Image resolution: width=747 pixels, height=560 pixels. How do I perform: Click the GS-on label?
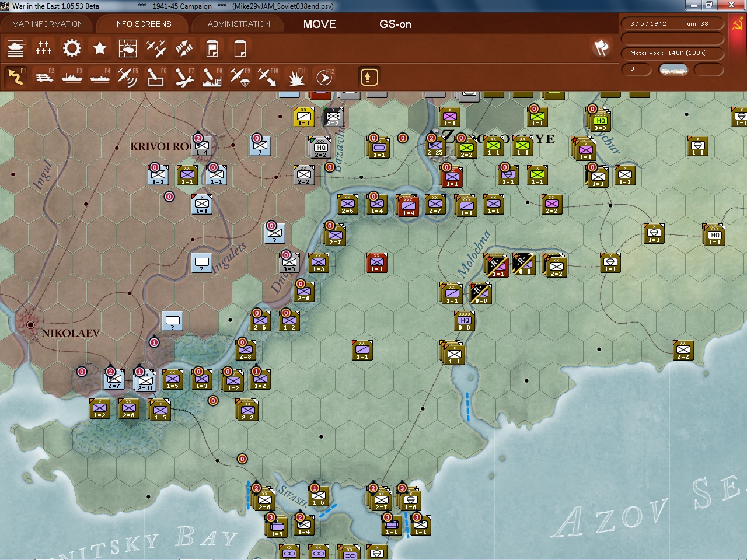point(396,24)
